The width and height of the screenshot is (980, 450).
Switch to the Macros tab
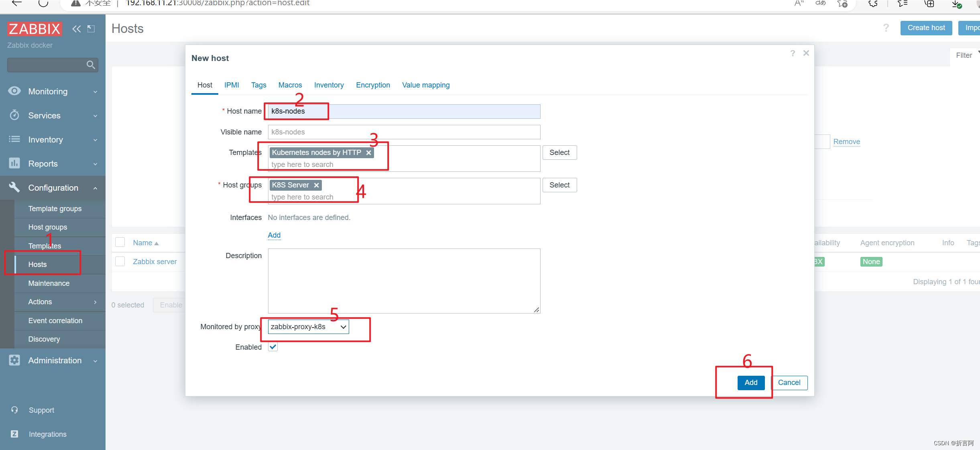click(290, 85)
